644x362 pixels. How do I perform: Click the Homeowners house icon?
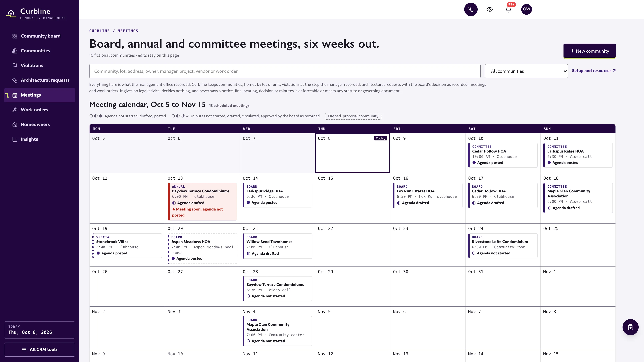[x=15, y=124]
